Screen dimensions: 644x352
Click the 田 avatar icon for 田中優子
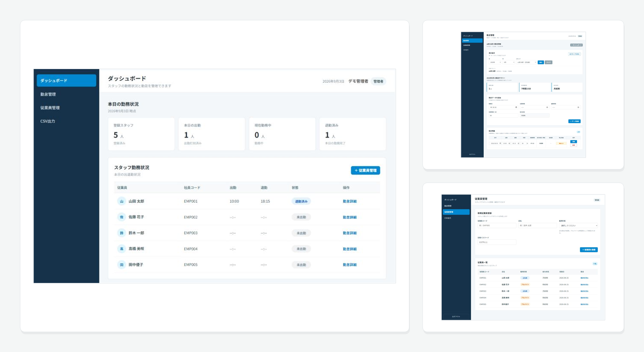coord(121,265)
